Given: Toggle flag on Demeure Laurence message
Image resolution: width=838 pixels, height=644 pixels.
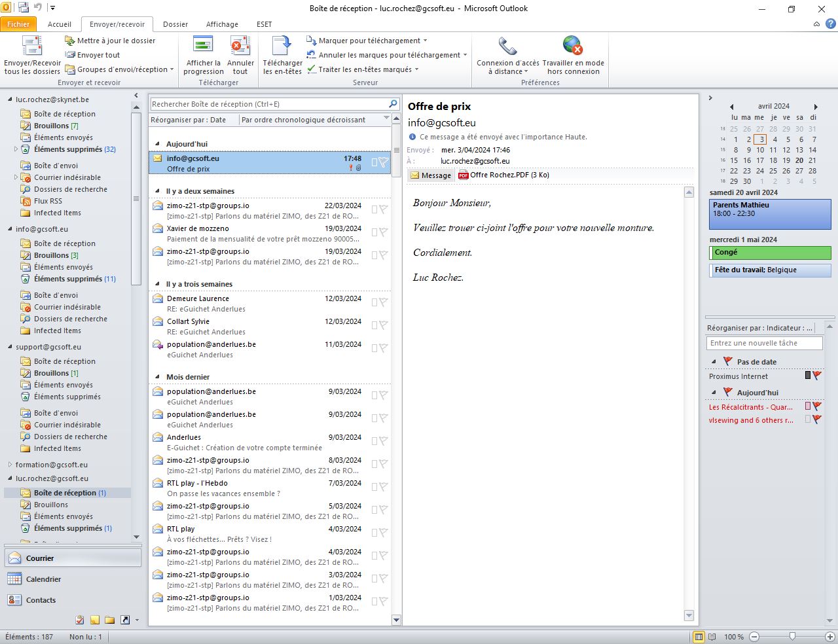Looking at the screenshot, I should point(383,302).
